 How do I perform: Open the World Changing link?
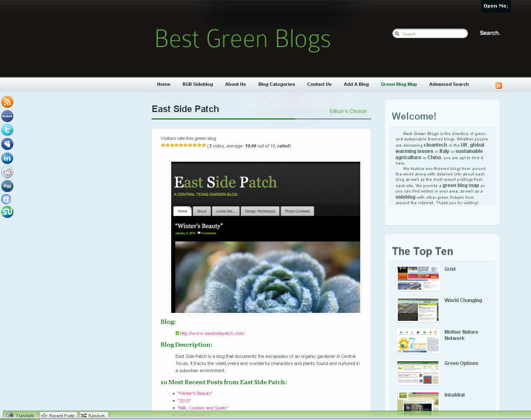coord(463,300)
